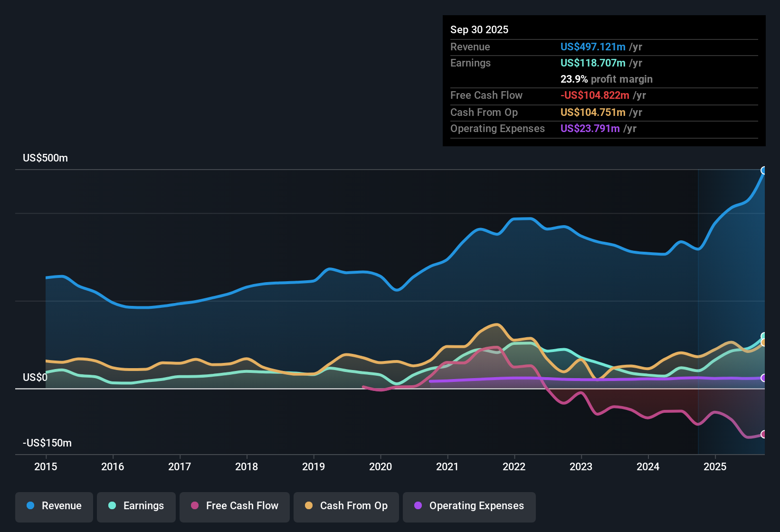The width and height of the screenshot is (780, 532).
Task: Toggle the Earnings series off
Action: tap(136, 506)
